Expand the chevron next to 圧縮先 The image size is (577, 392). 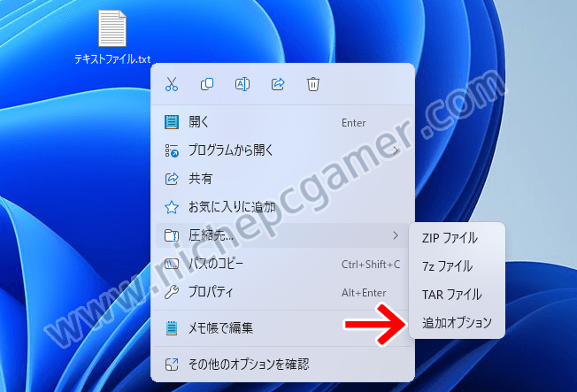pos(396,235)
